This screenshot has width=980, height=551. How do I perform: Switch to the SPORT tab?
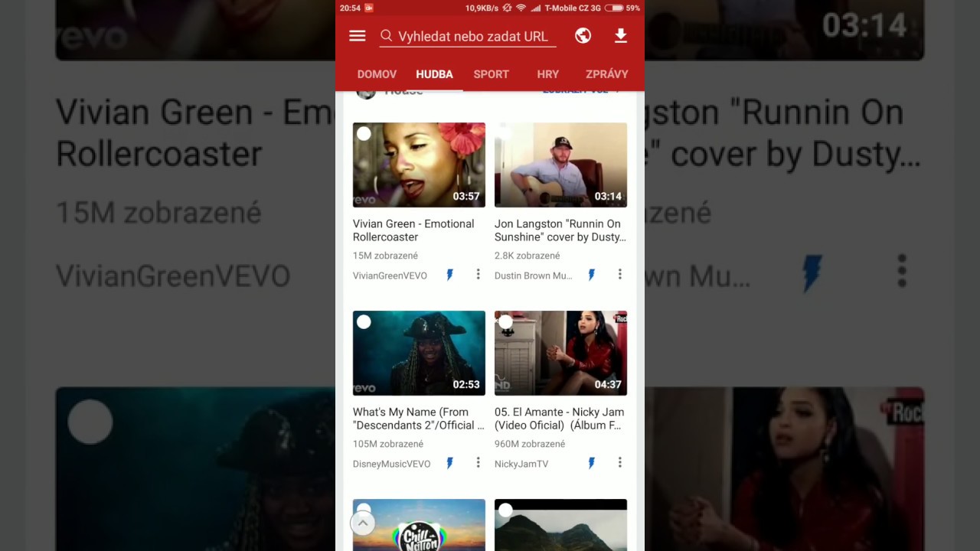pyautogui.click(x=491, y=74)
